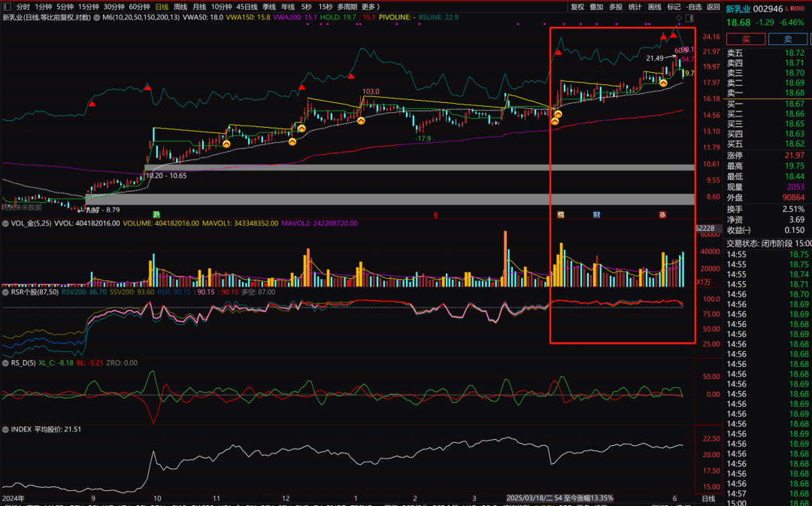Switch to 分时 intraday view
Image resolution: width=812 pixels, height=506 pixels.
pyautogui.click(x=23, y=7)
